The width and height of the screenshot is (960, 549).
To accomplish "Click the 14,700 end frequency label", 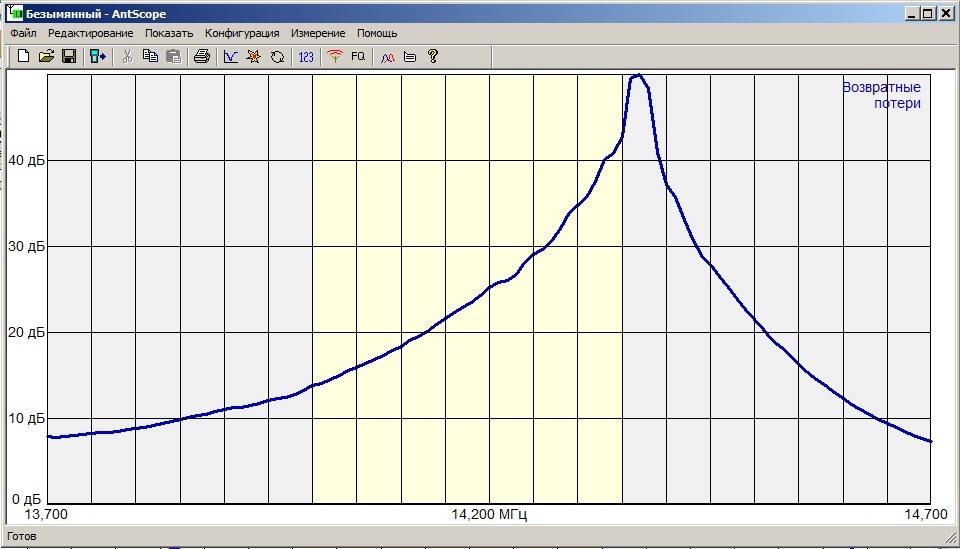I will point(926,514).
